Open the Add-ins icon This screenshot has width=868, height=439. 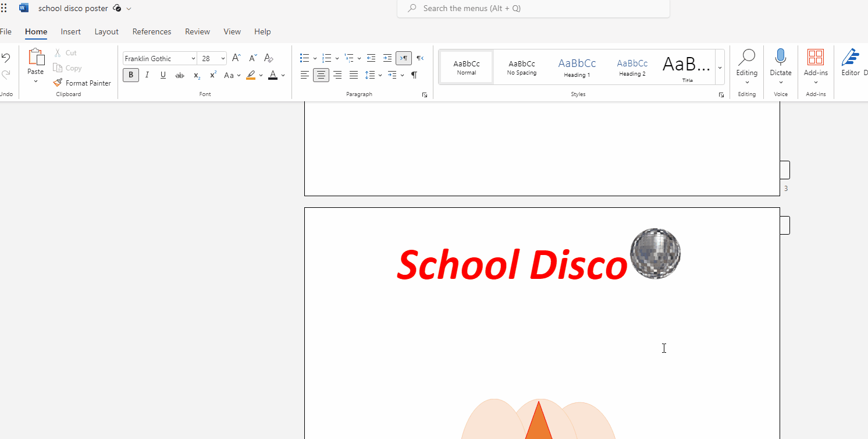click(x=815, y=58)
